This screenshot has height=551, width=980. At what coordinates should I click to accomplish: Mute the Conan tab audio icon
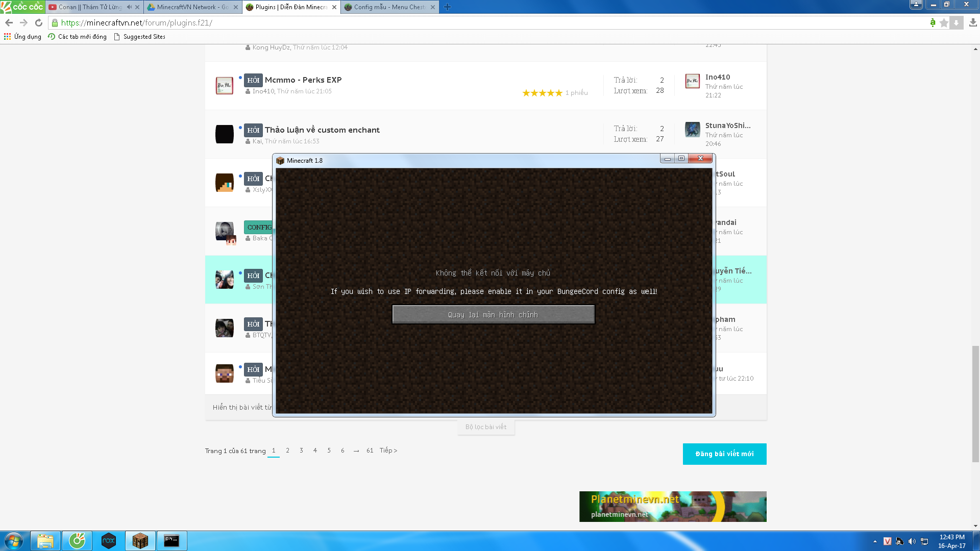129,7
